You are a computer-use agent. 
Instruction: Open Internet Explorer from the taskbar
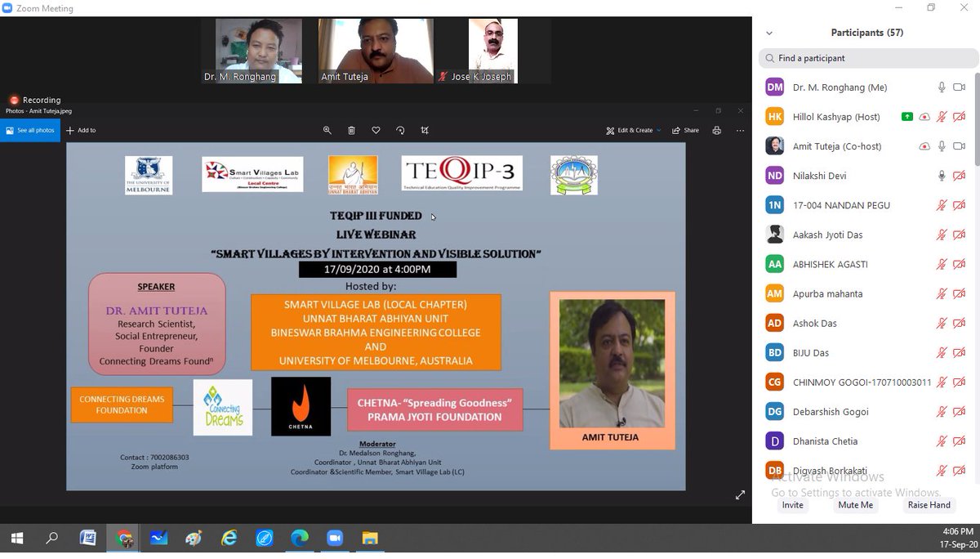click(x=229, y=538)
